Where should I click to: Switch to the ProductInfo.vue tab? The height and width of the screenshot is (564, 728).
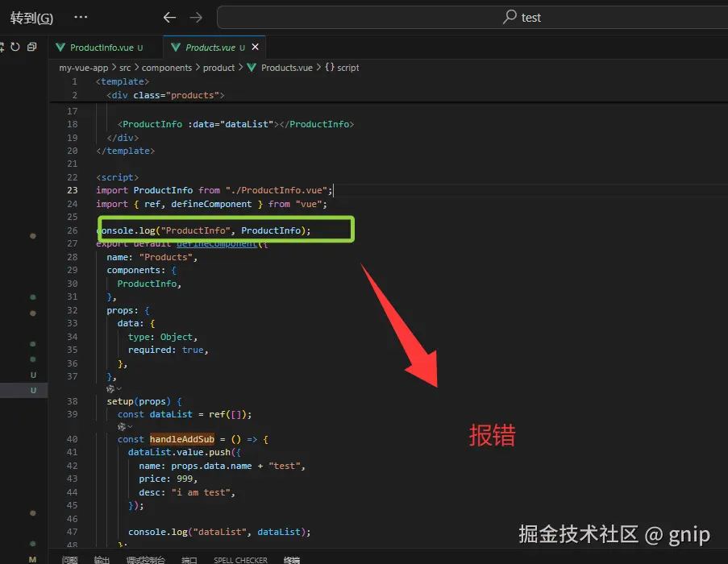click(x=106, y=48)
